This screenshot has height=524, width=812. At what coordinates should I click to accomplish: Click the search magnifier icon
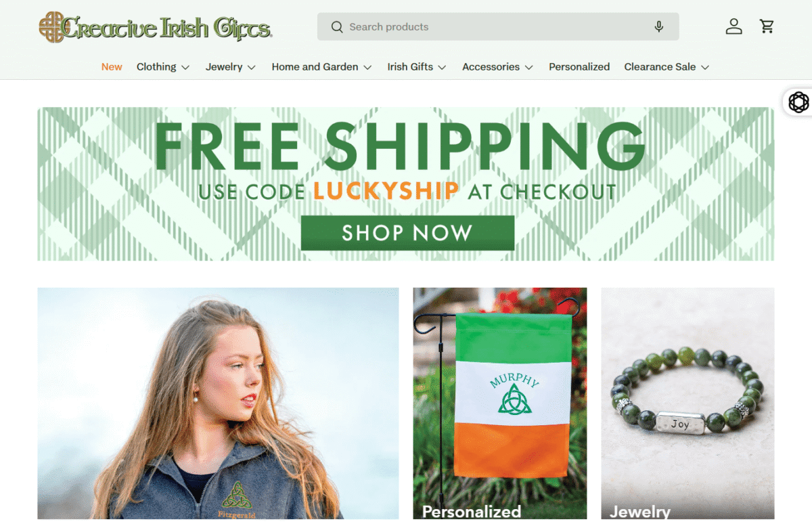click(x=336, y=27)
